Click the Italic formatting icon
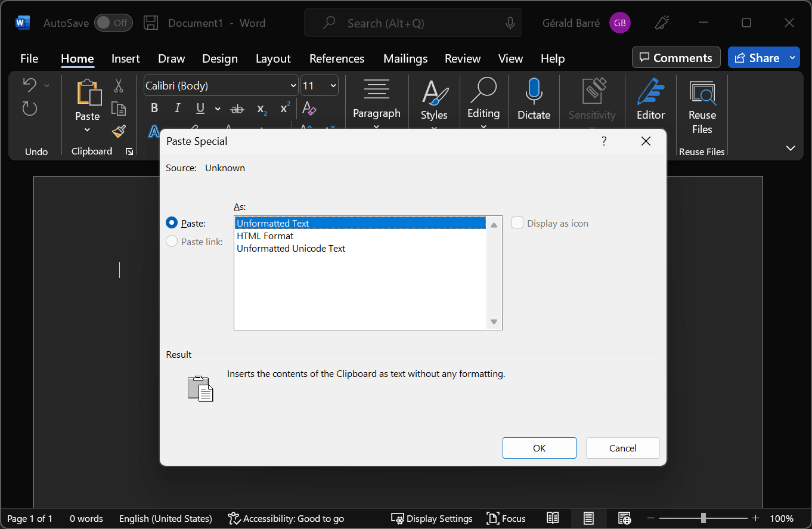 pos(177,108)
